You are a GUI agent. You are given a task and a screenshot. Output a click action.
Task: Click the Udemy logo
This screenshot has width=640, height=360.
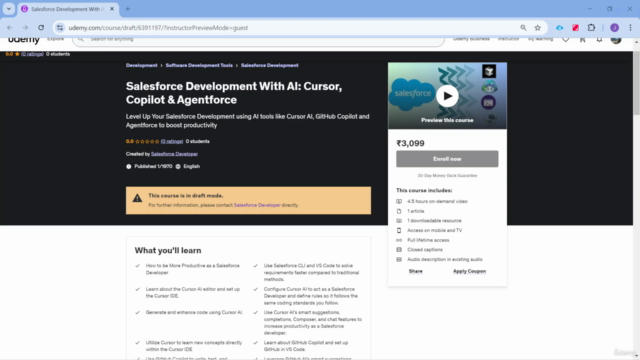24,40
